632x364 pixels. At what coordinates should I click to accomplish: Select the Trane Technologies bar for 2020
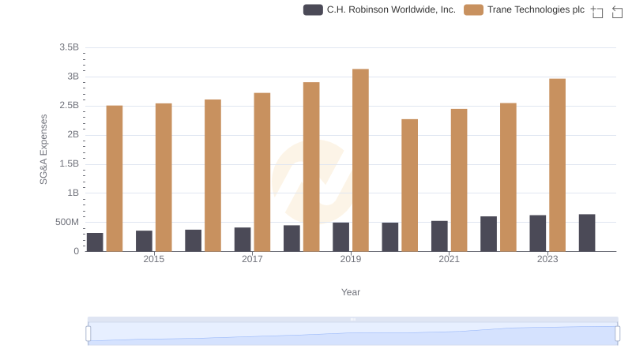click(x=409, y=186)
